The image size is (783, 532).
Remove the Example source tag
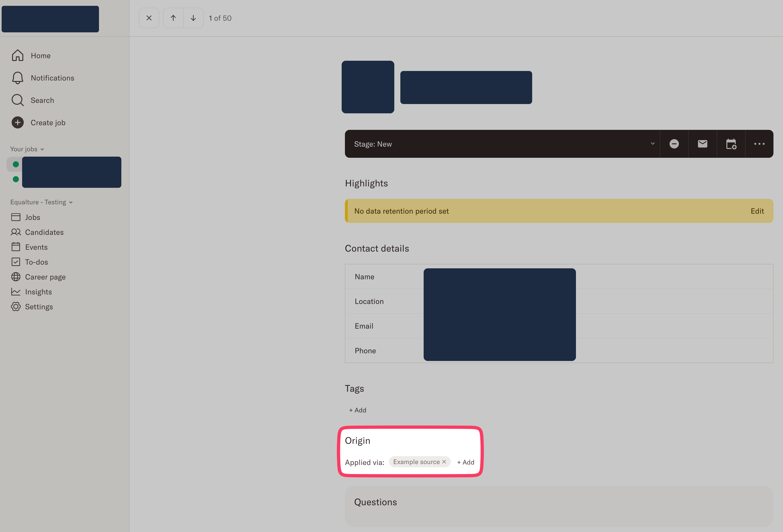(x=444, y=462)
